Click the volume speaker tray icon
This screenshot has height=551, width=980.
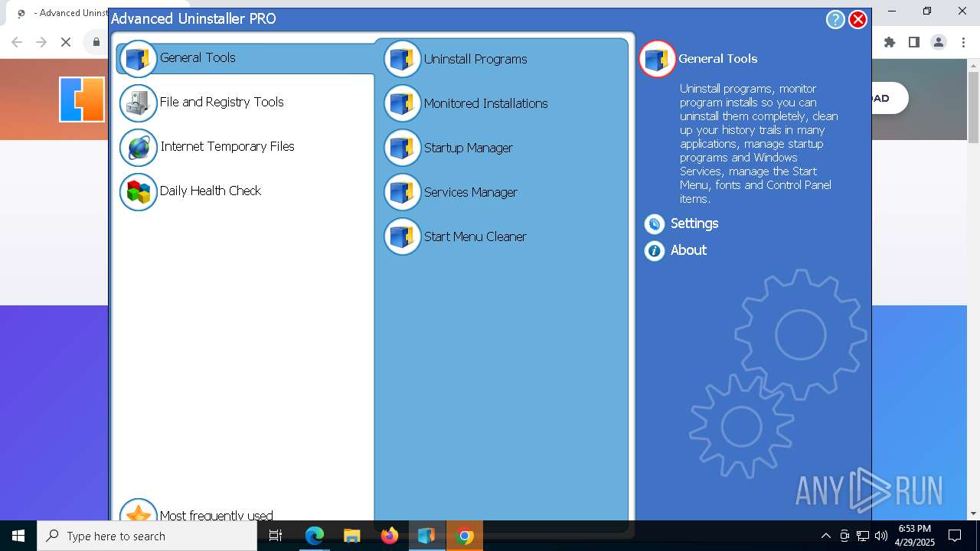881,536
